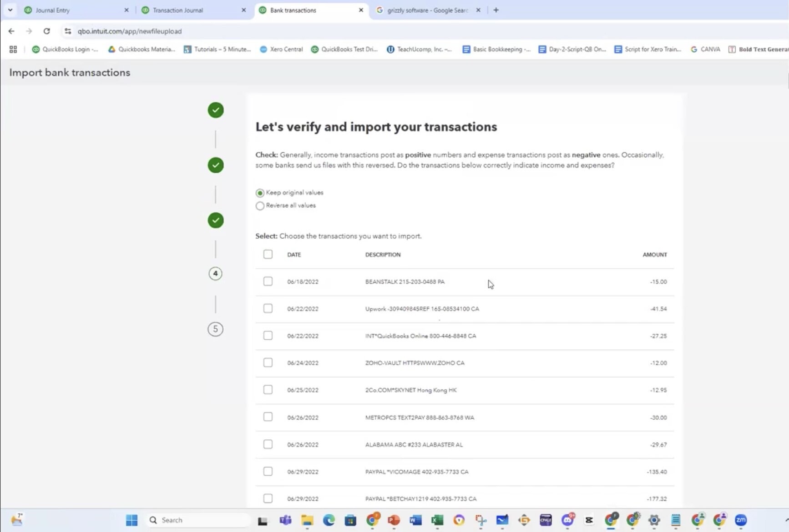Image resolution: width=789 pixels, height=532 pixels.
Task: Click the step 4 indicator
Action: click(216, 274)
